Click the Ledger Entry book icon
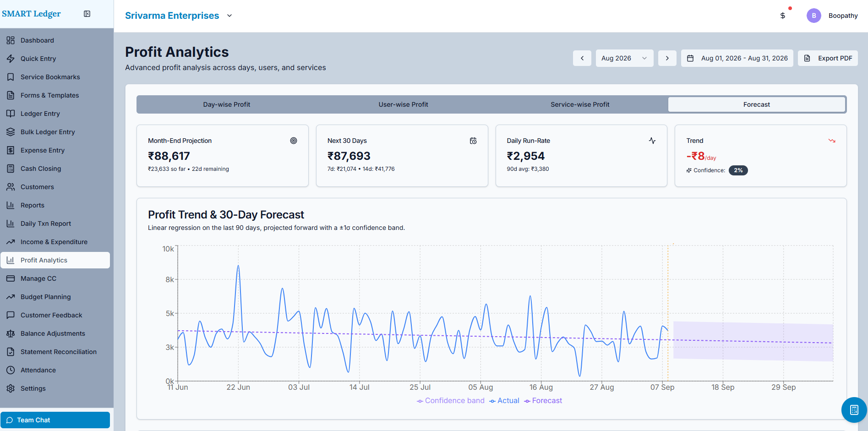 (x=11, y=114)
